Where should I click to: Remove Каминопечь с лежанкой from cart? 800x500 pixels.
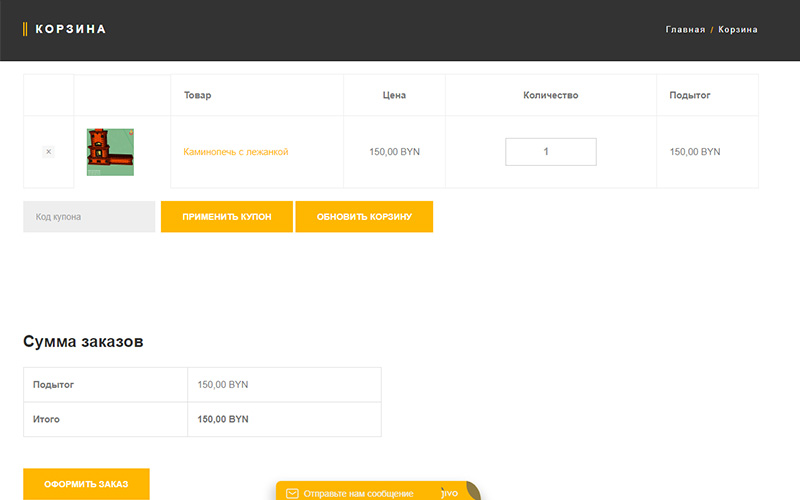[48, 152]
